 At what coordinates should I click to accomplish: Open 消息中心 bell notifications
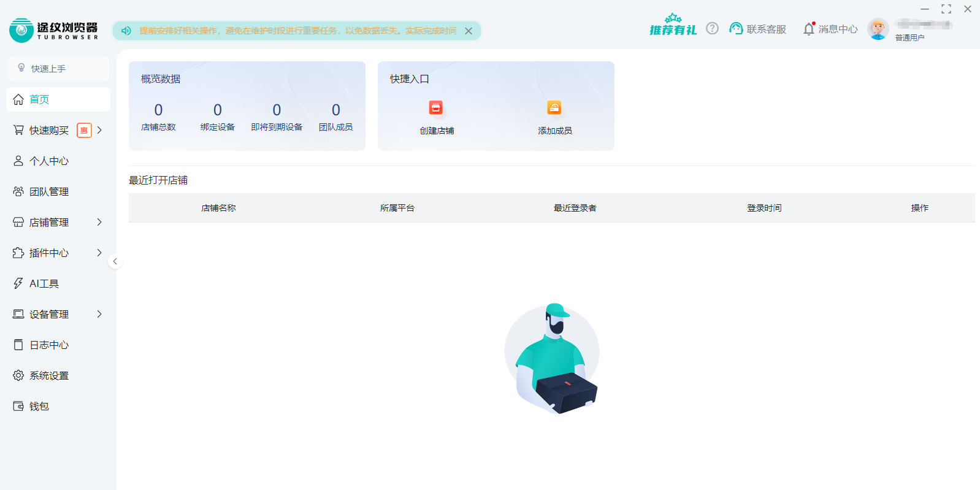pyautogui.click(x=809, y=29)
